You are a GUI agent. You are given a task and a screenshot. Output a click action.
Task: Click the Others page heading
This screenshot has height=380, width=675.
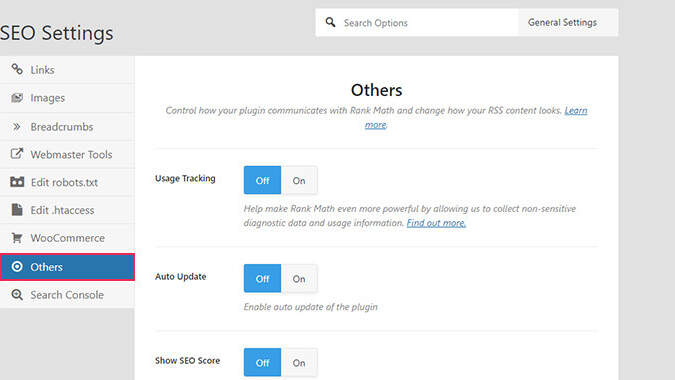click(x=377, y=90)
